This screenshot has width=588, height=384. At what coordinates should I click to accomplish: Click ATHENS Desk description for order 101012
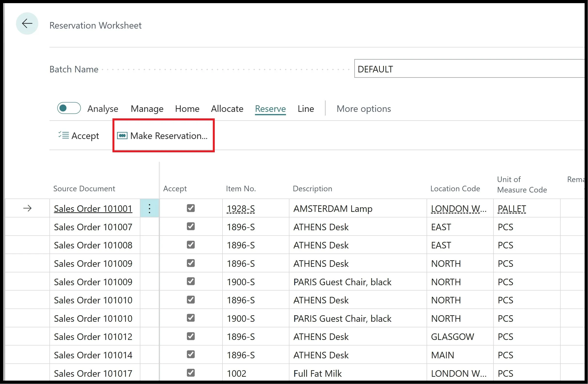pos(358,337)
